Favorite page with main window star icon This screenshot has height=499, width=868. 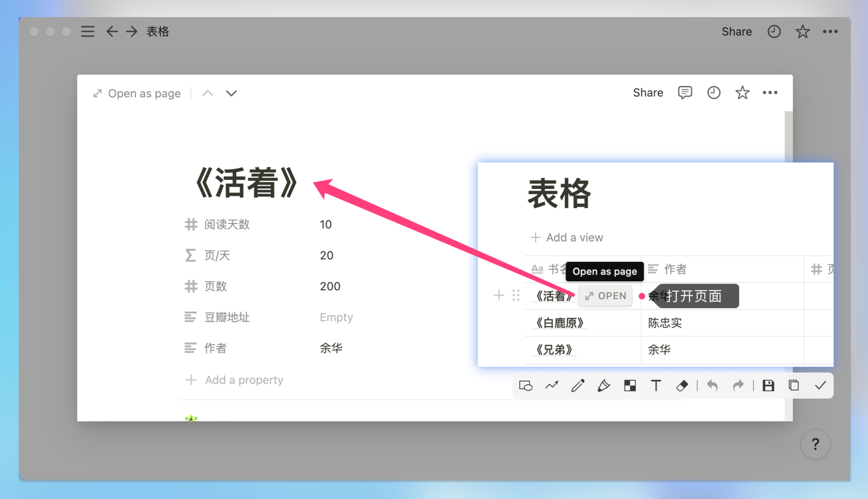pyautogui.click(x=802, y=31)
